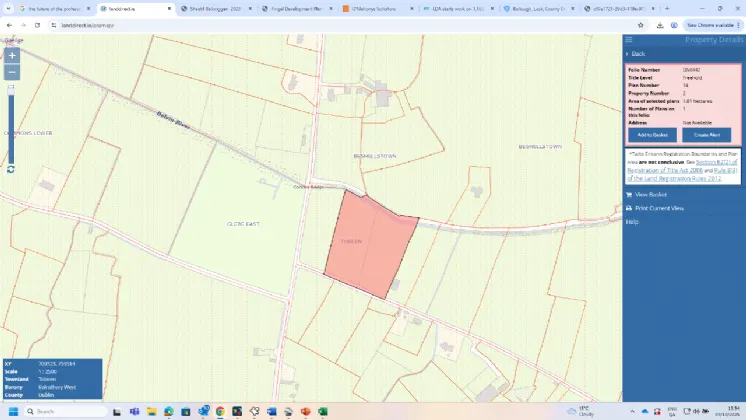This screenshot has width=746, height=420.
Task: Zoom in on the map
Action: [x=12, y=55]
